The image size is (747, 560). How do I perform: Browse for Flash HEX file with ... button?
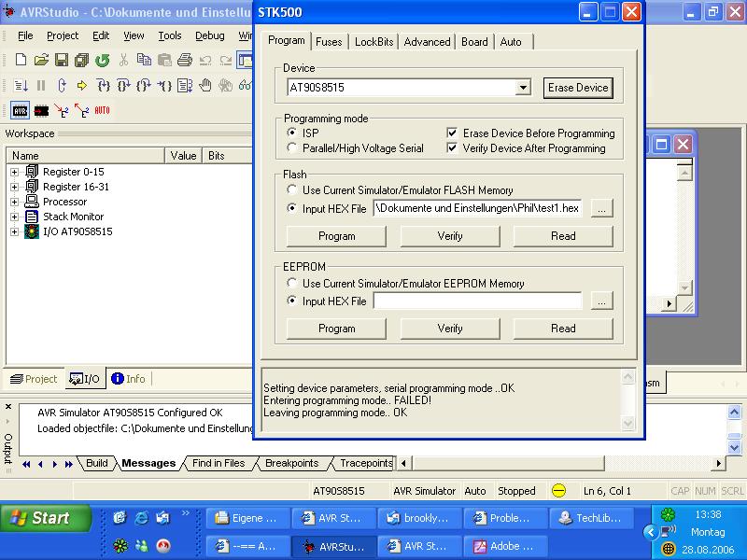(601, 208)
